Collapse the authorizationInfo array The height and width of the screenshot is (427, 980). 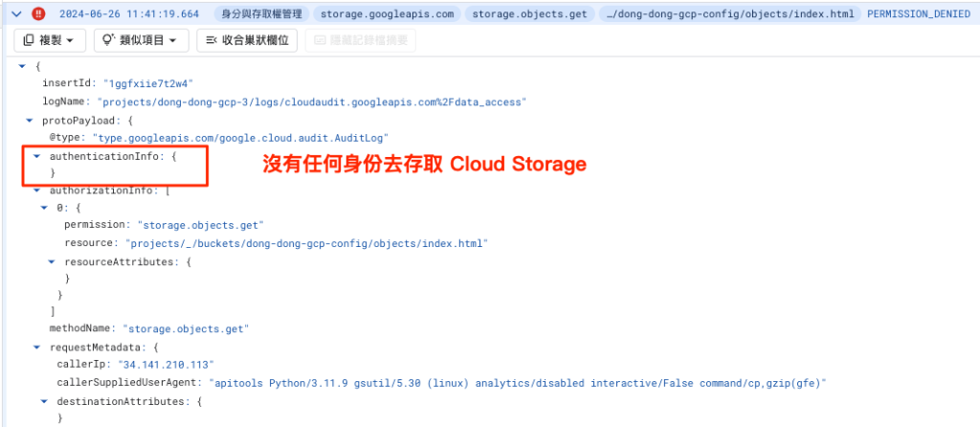[x=36, y=191]
